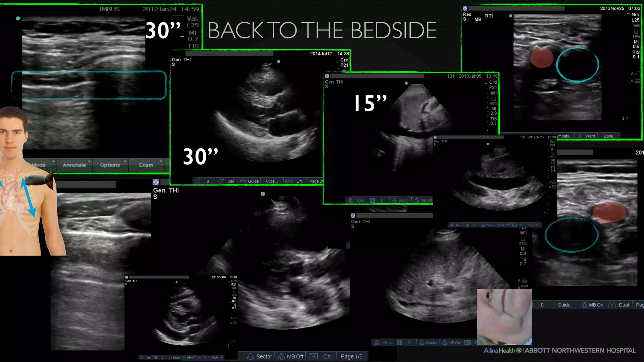The height and width of the screenshot is (362, 644).
Task: Expand the Exam menu arrow
Action: [x=161, y=161]
